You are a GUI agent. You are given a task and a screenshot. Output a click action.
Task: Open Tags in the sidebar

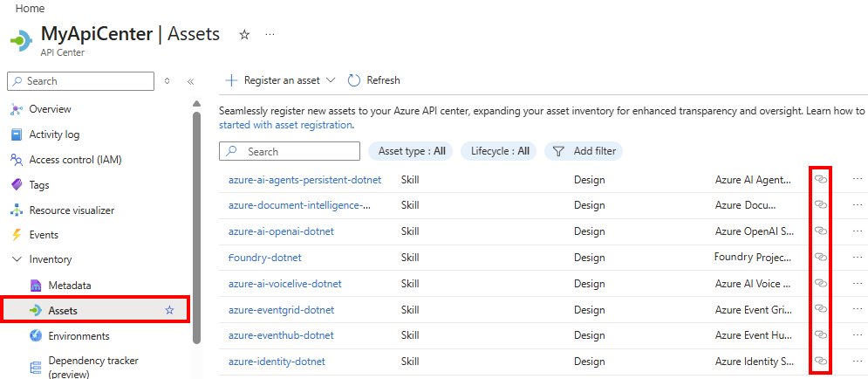[x=39, y=185]
